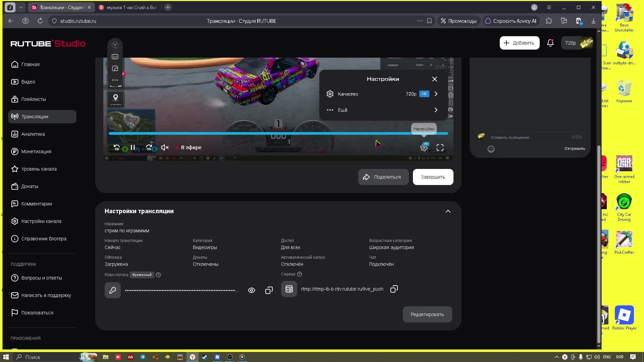Open a new browser tab
Screen dimensions: 644x362
point(168,7)
